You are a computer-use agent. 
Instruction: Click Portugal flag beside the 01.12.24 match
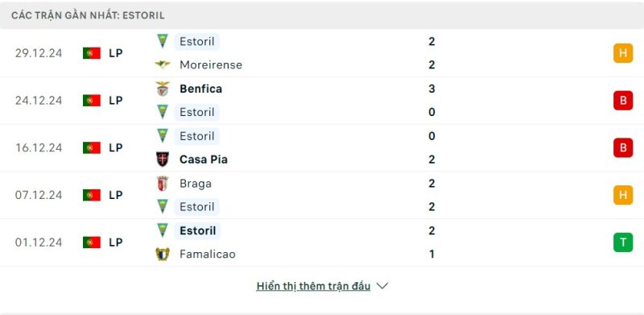click(x=92, y=242)
